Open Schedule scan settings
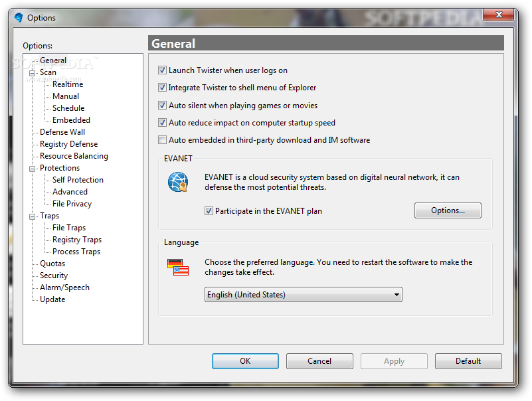Viewport: 532px width, 401px height. click(x=68, y=108)
